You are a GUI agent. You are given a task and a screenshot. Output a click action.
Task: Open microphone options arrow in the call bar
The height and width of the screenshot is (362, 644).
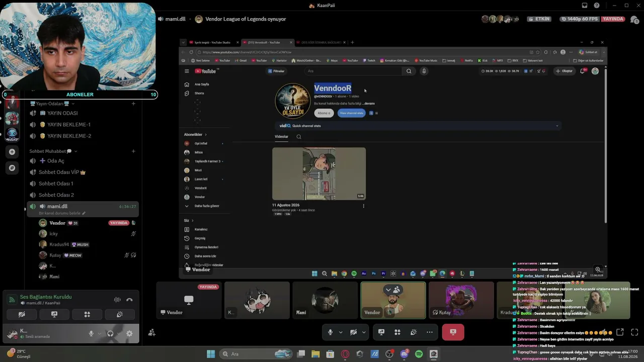[x=341, y=332]
